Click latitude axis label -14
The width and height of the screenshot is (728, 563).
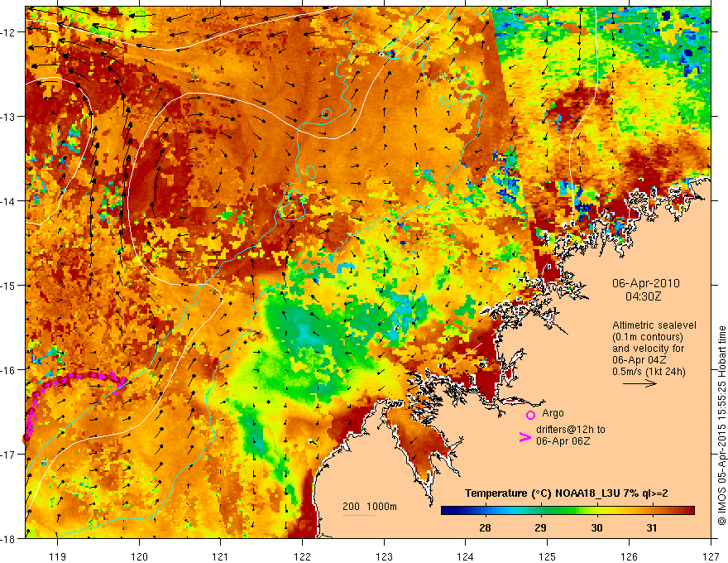(x=9, y=201)
